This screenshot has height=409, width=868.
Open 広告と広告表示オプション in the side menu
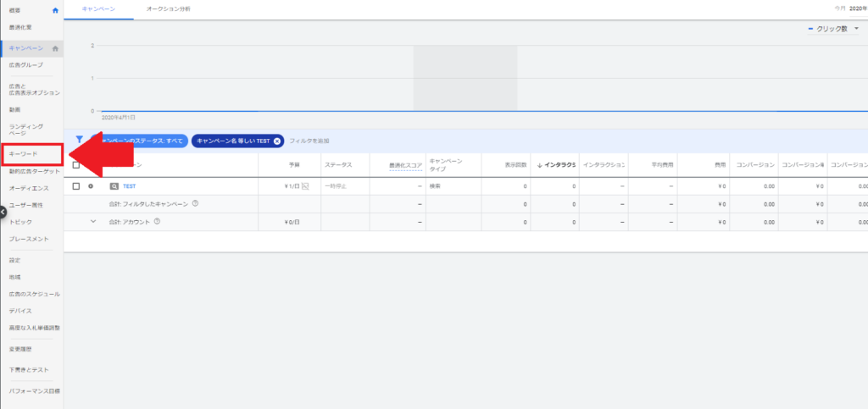click(34, 90)
